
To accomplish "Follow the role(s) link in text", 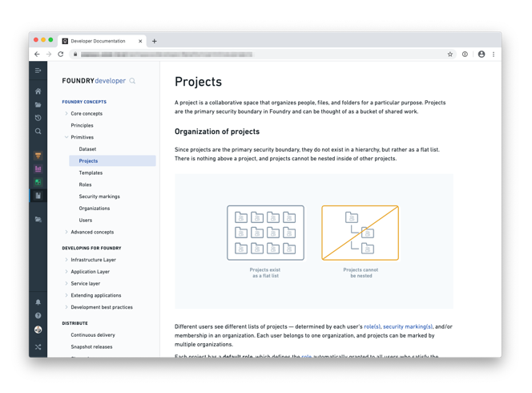I will [x=372, y=326].
